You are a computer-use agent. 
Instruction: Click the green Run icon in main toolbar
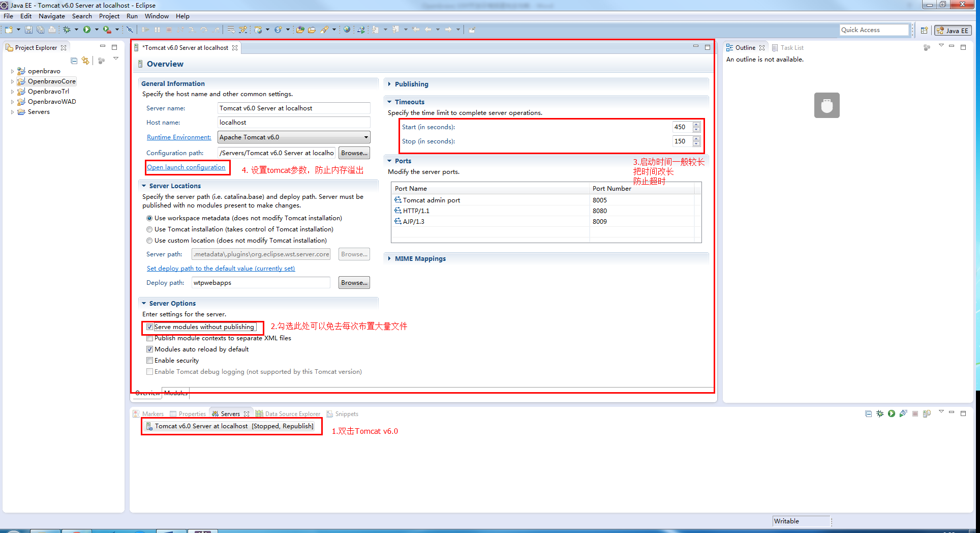pyautogui.click(x=87, y=29)
